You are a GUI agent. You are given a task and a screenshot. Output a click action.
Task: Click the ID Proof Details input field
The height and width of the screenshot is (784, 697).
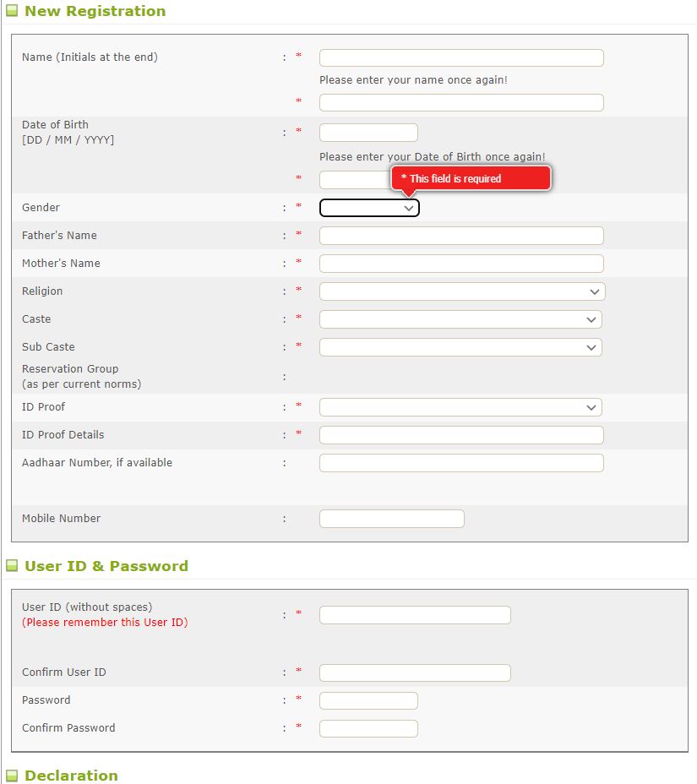pyautogui.click(x=460, y=434)
